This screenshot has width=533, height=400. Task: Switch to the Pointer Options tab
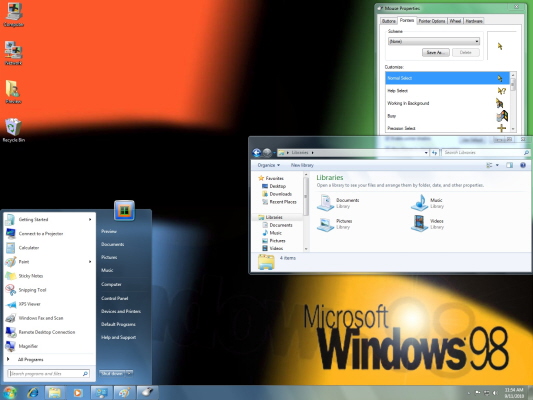point(432,21)
